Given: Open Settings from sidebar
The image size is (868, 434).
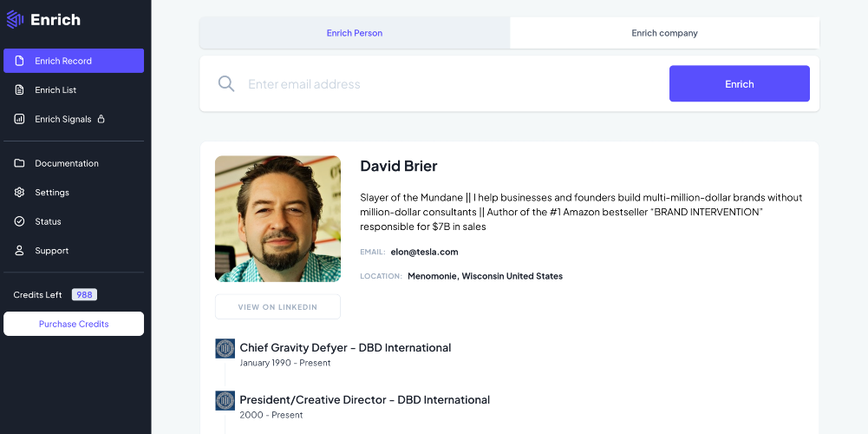Looking at the screenshot, I should [74, 193].
